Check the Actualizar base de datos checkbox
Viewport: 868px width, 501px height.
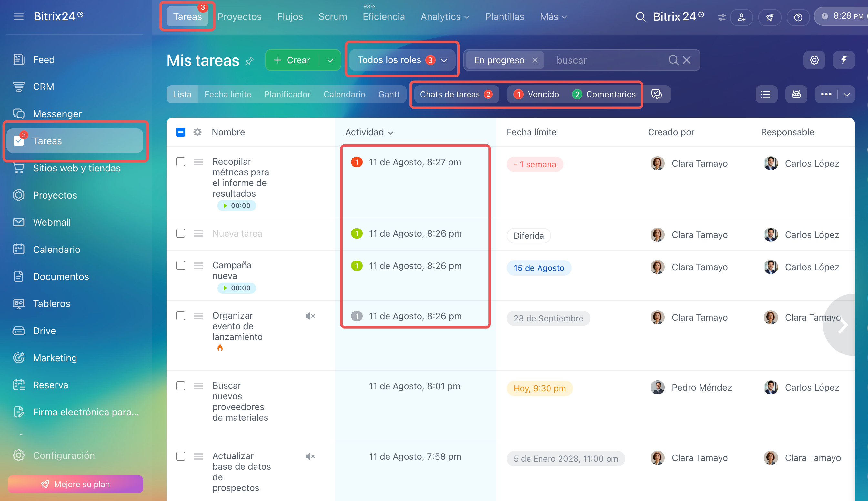pos(181,456)
